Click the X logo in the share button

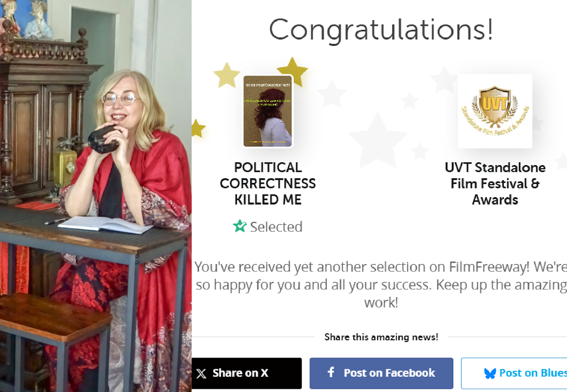[201, 374]
